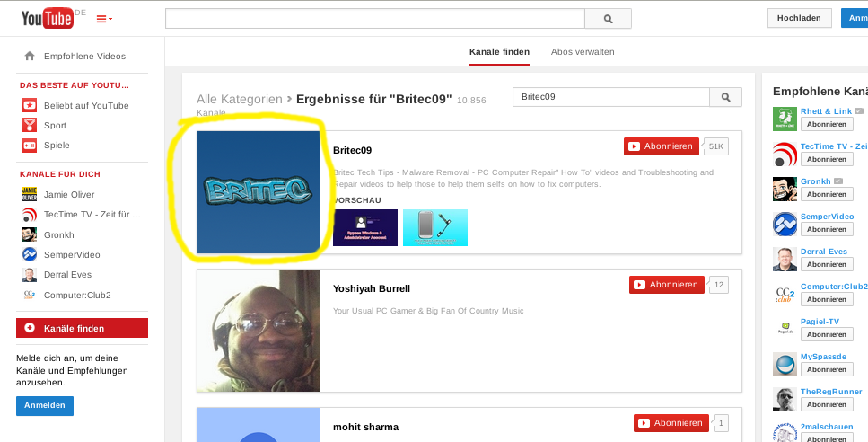Click the main search magnifier button
The width and height of the screenshot is (868, 442).
tap(609, 19)
